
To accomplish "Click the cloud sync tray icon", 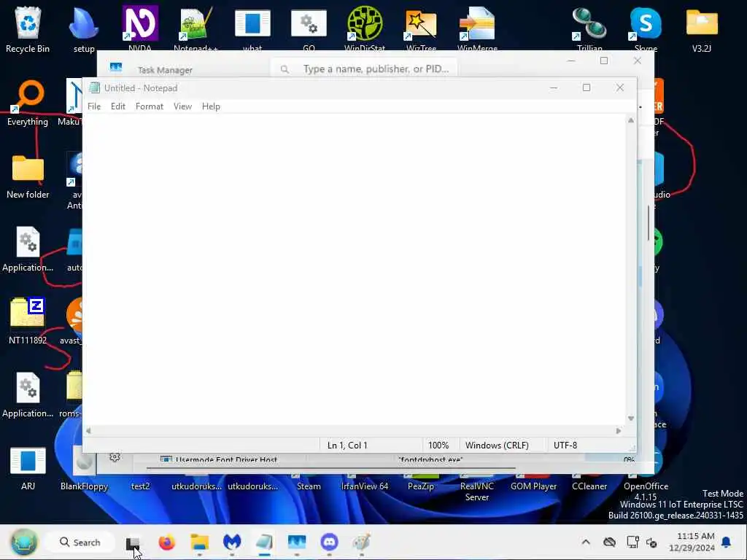I will 609,542.
